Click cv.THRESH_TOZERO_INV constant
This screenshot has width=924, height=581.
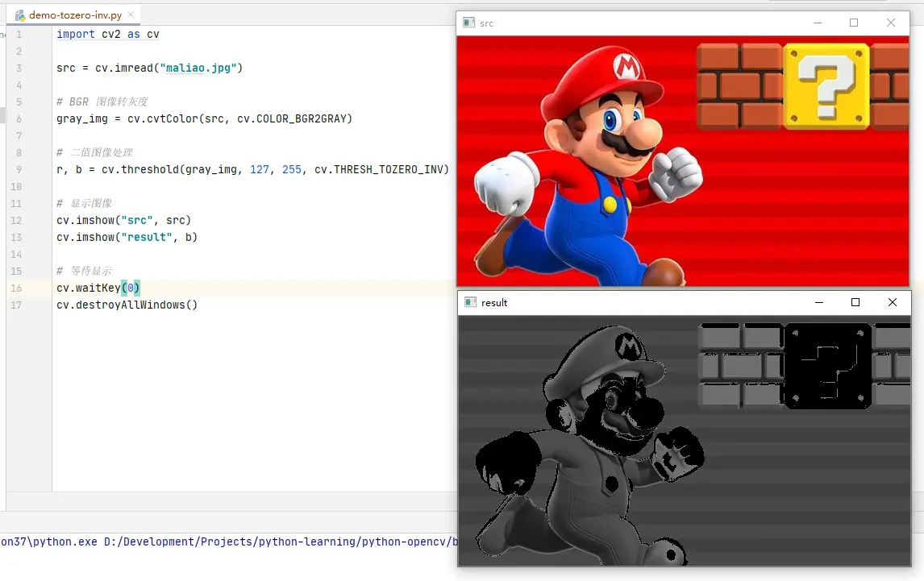(378, 170)
